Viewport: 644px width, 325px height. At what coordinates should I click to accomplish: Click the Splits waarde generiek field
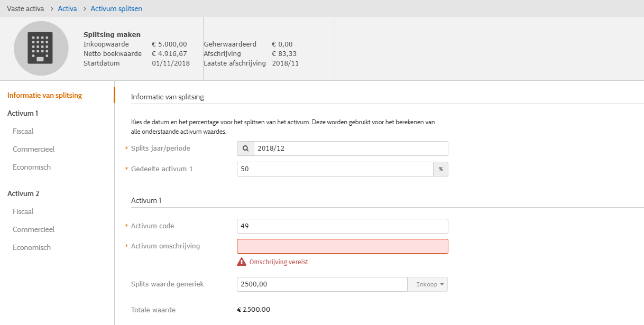coord(321,284)
